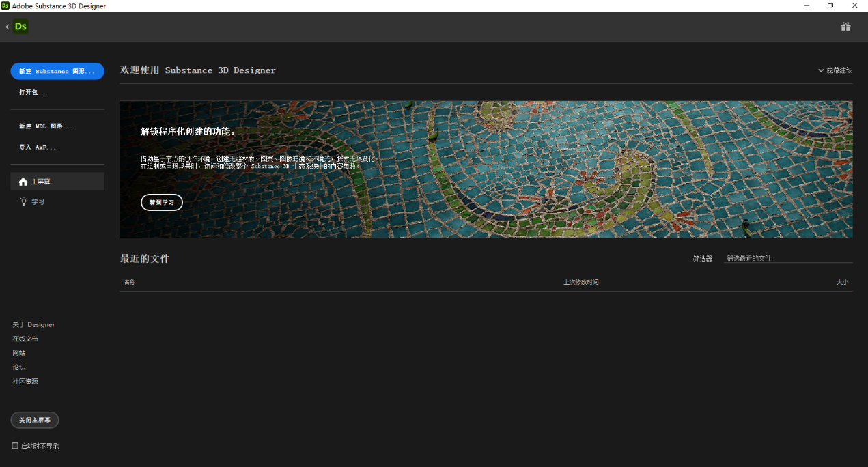Image resolution: width=868 pixels, height=467 pixels.
Task: Choose 打开包... in the sidebar
Action: pyautogui.click(x=33, y=92)
